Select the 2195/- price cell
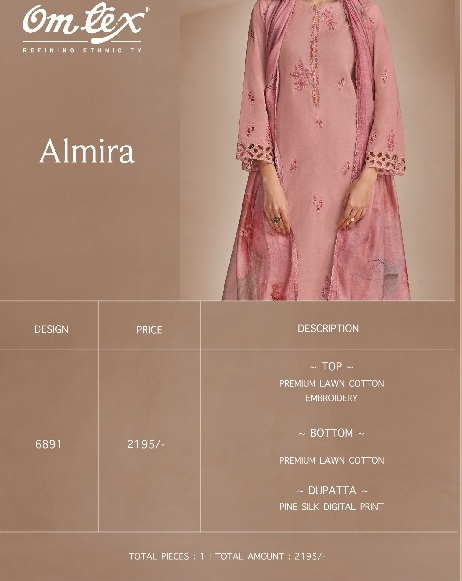 pyautogui.click(x=146, y=444)
